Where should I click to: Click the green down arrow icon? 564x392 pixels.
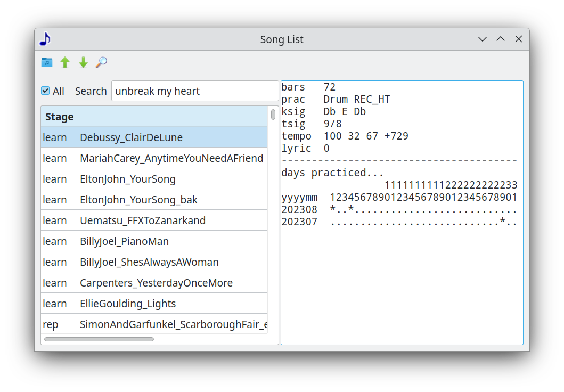tap(83, 62)
